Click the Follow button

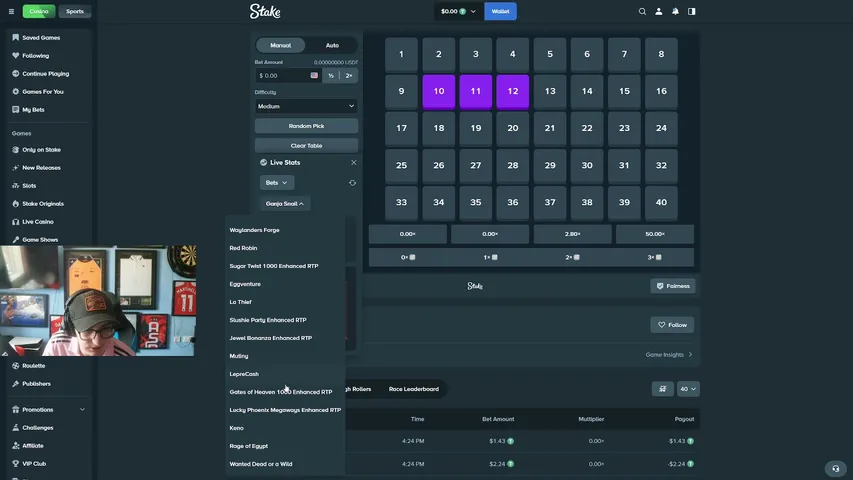(672, 325)
